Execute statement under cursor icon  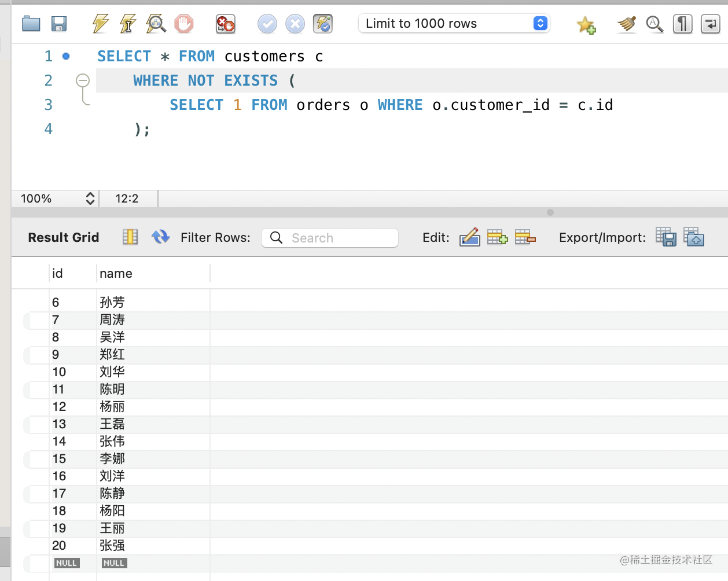tap(128, 24)
